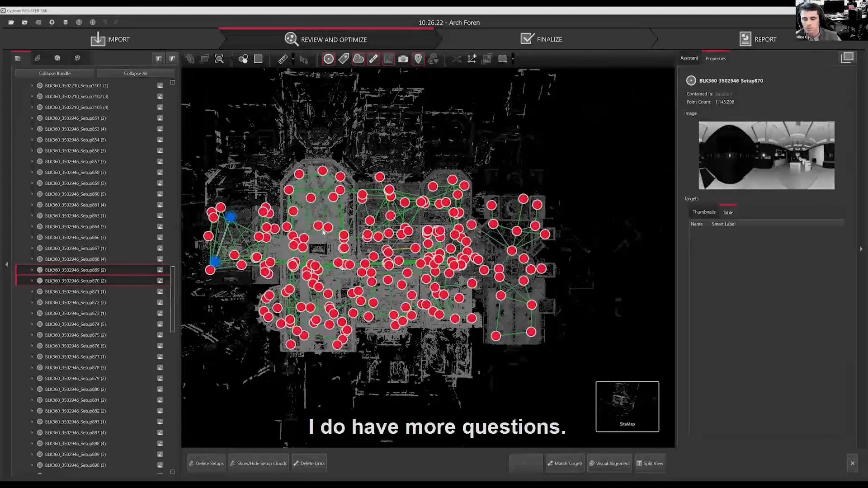Viewport: 868px width, 488px height.
Task: Click the Delete Setups button
Action: pos(207,463)
